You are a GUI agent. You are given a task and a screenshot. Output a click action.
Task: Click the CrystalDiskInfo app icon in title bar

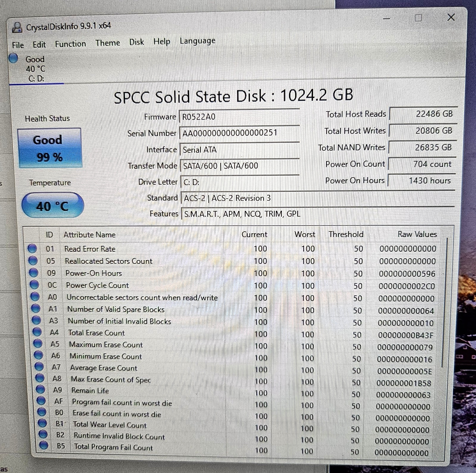[17, 27]
